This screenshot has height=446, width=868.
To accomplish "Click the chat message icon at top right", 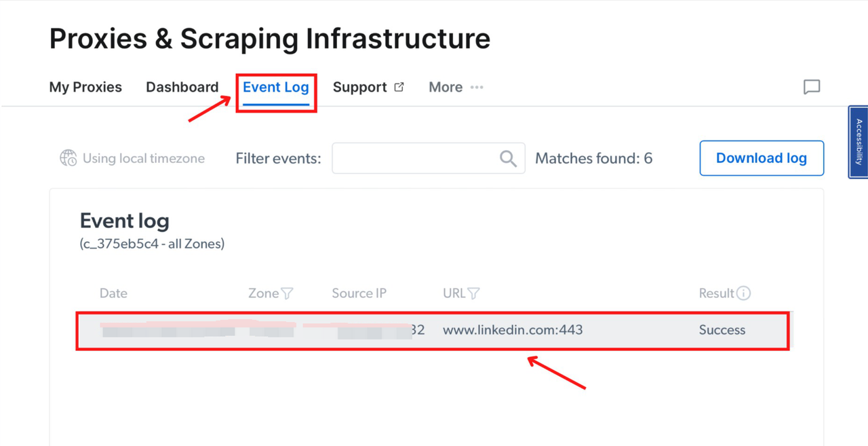I will 812,87.
